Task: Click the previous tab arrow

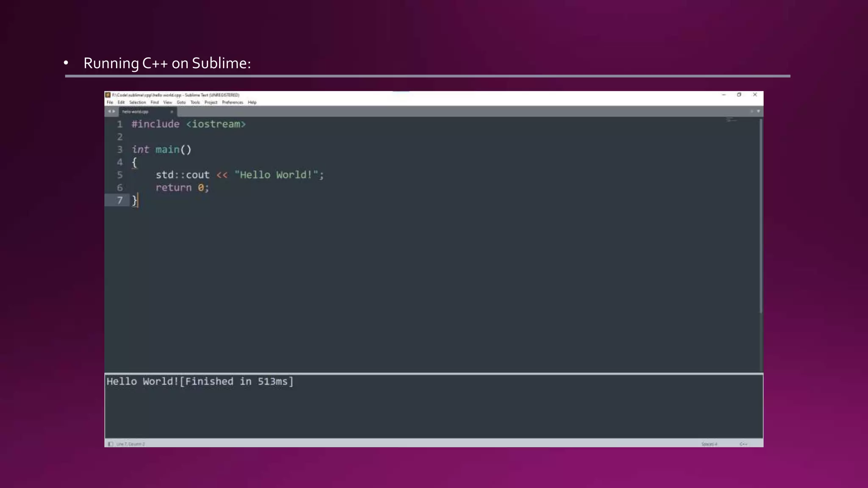Action: [109, 111]
